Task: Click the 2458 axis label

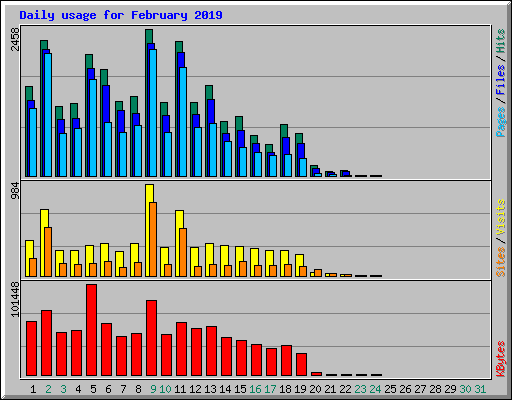Action: 15,39
